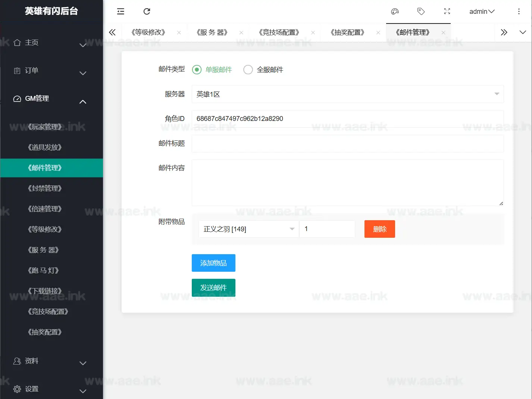Close the 《服 务 器》 tab
The height and width of the screenshot is (399, 532).
click(241, 32)
